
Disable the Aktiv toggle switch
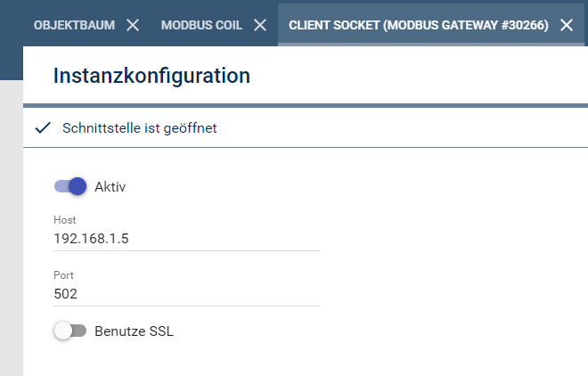click(x=70, y=186)
